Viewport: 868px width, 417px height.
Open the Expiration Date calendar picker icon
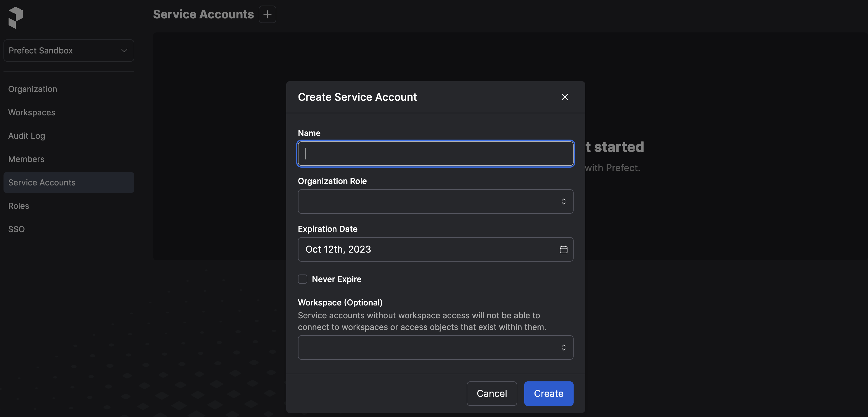[x=563, y=249]
